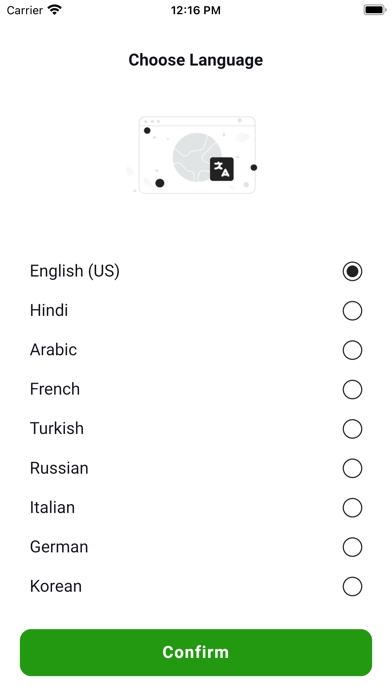Image resolution: width=392 pixels, height=696 pixels.
Task: Tap the Choose Language heading
Action: point(196,60)
